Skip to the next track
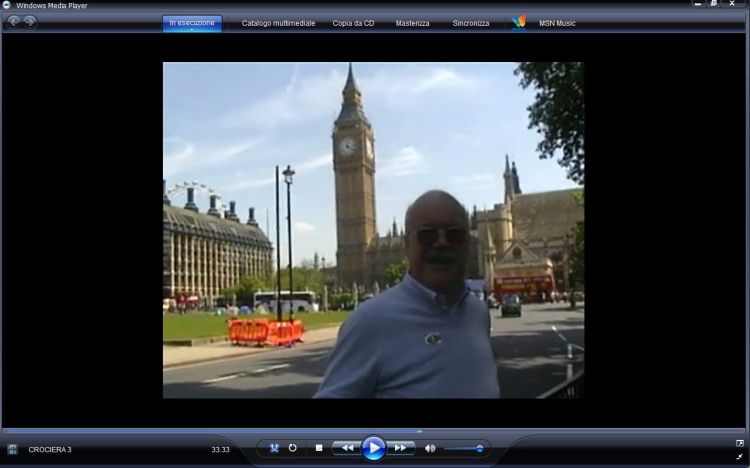Viewport: 750px width, 468px height. tap(400, 448)
